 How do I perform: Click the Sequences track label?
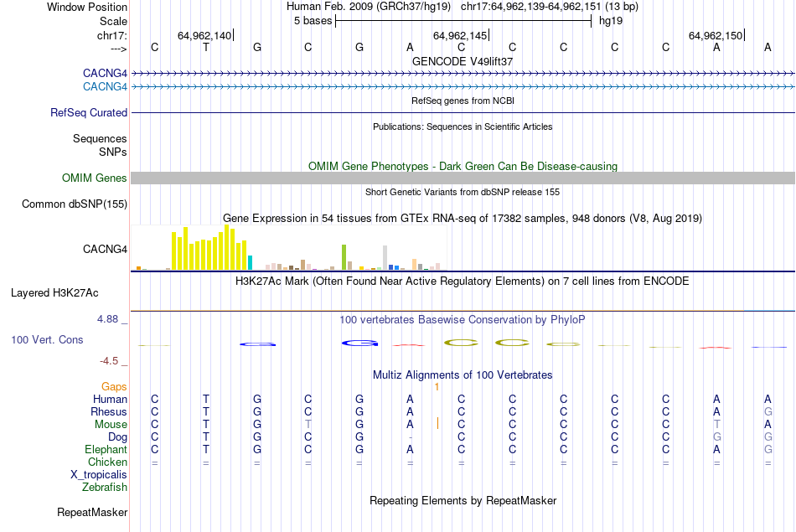click(x=100, y=138)
